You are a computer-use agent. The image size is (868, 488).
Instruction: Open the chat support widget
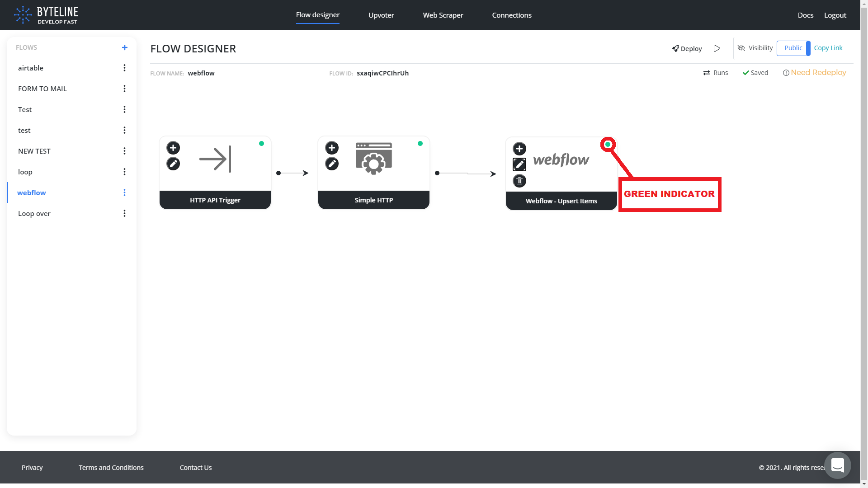(x=838, y=465)
